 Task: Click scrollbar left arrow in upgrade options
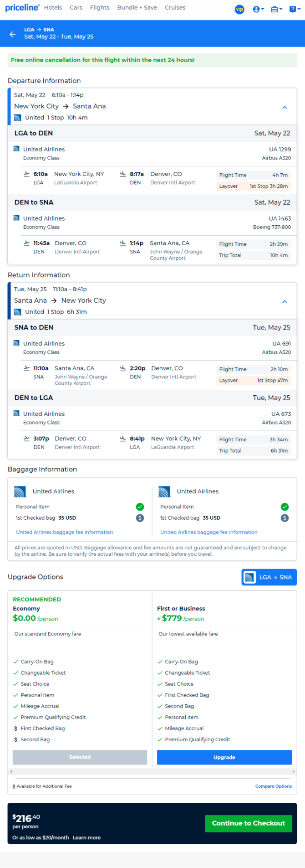pyautogui.click(x=10, y=771)
